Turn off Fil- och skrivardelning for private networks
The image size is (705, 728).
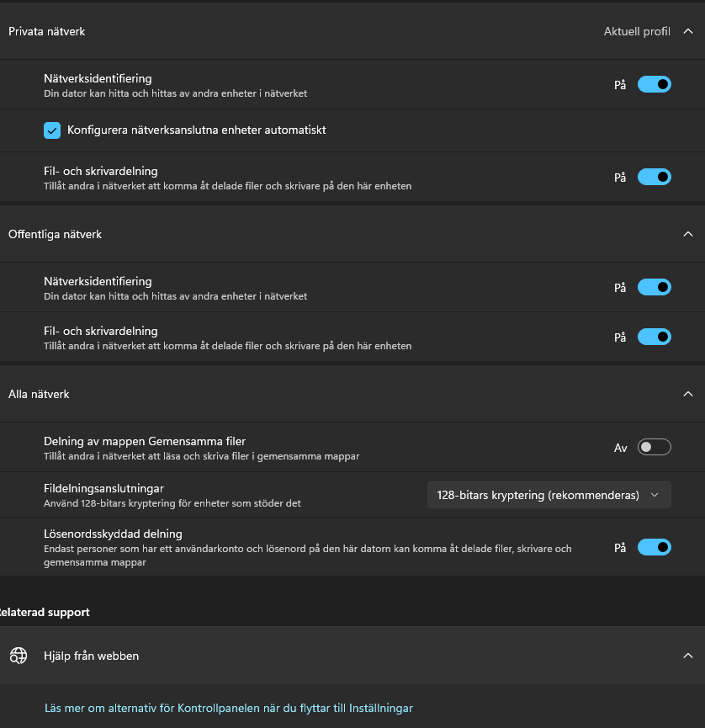click(654, 177)
